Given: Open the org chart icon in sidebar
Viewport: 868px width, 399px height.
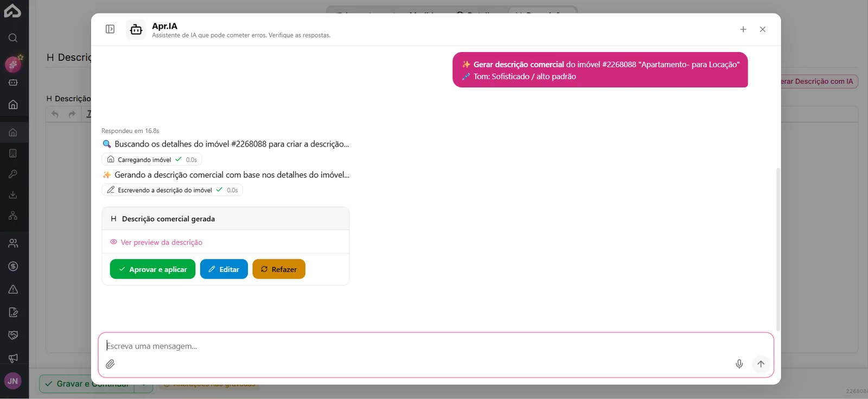Looking at the screenshot, I should (x=13, y=216).
